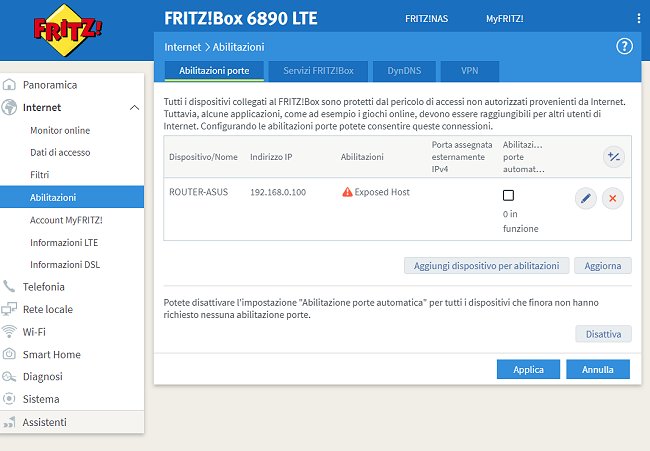Edit ROUTER-ASUS entry with pencil icon
The width and height of the screenshot is (650, 451).
click(x=586, y=199)
